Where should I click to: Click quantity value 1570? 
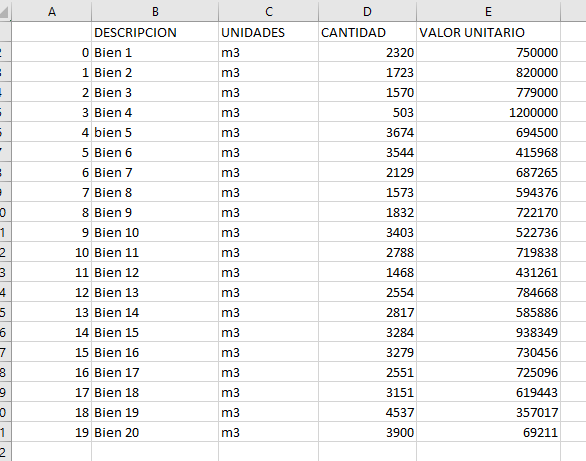(367, 92)
